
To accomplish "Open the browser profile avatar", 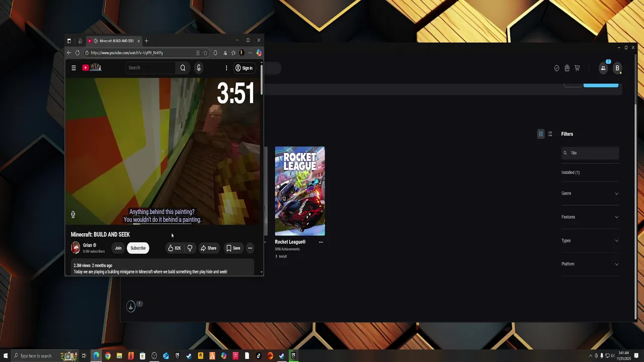I will [x=242, y=53].
